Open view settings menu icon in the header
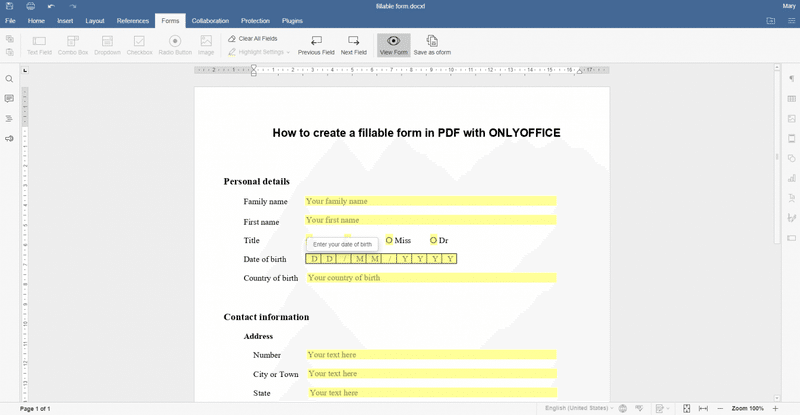Screen dimensions: 800x415 [791, 21]
